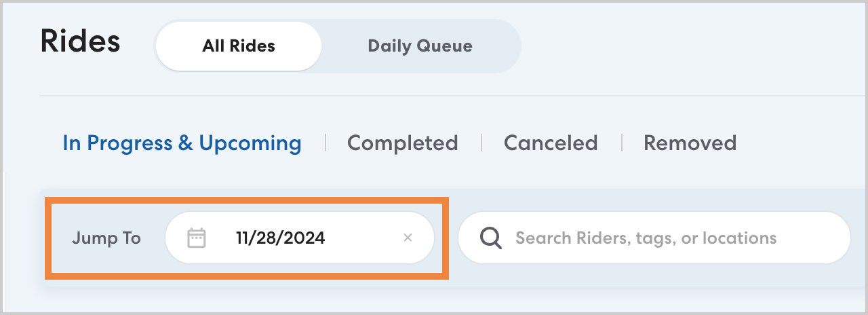Select the In Progress & Upcoming tab
This screenshot has width=868, height=315.
[x=182, y=143]
